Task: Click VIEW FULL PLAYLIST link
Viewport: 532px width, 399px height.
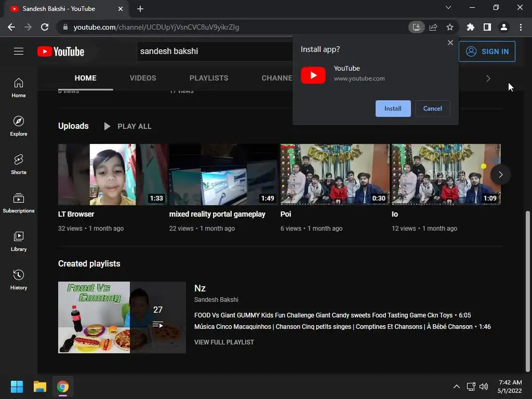Action: 224,342
